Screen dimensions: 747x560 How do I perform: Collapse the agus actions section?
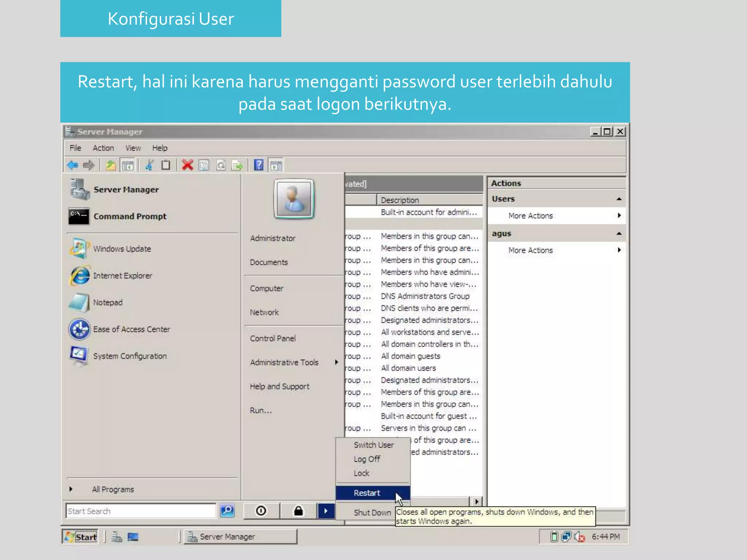(x=619, y=233)
